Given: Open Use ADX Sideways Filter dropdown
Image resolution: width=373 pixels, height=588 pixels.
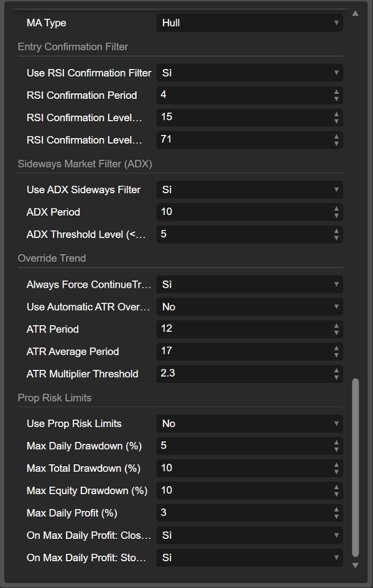Looking at the screenshot, I should tap(249, 190).
